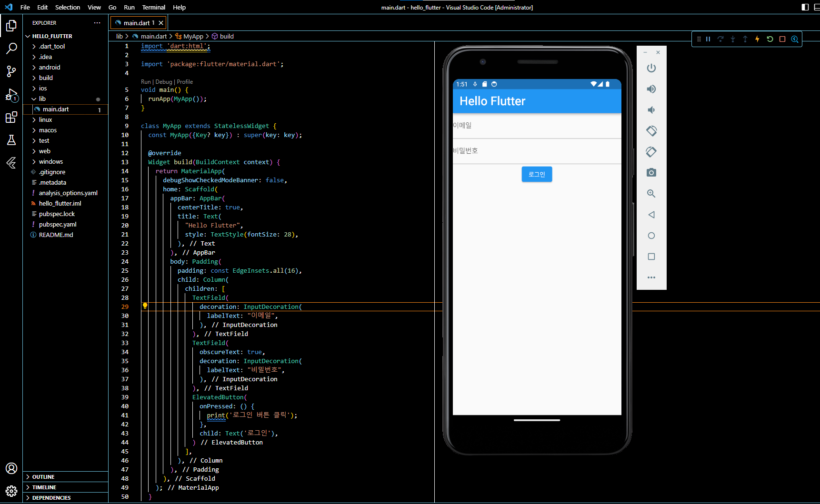The image size is (820, 504).
Task: Open the Testing flask view
Action: pyautogui.click(x=11, y=140)
